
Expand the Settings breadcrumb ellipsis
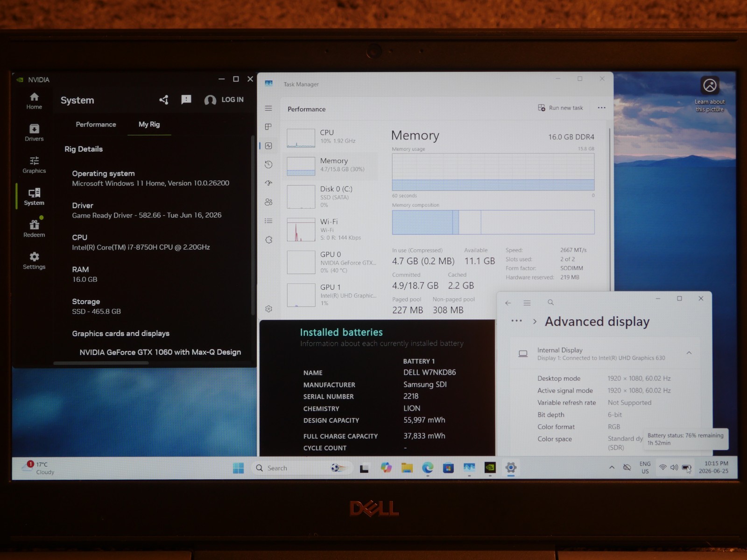coord(516,321)
